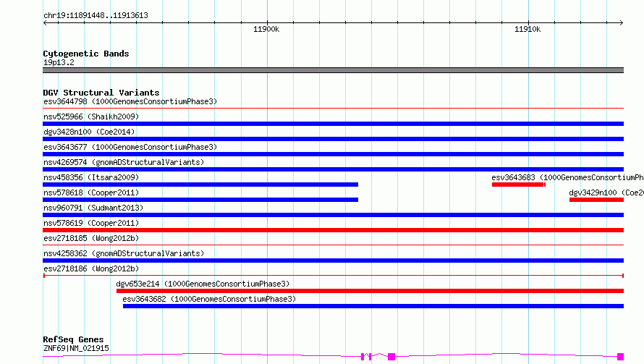Open variant esv2718185 (Wong2012b) label
644x364 pixels.
coord(91,238)
